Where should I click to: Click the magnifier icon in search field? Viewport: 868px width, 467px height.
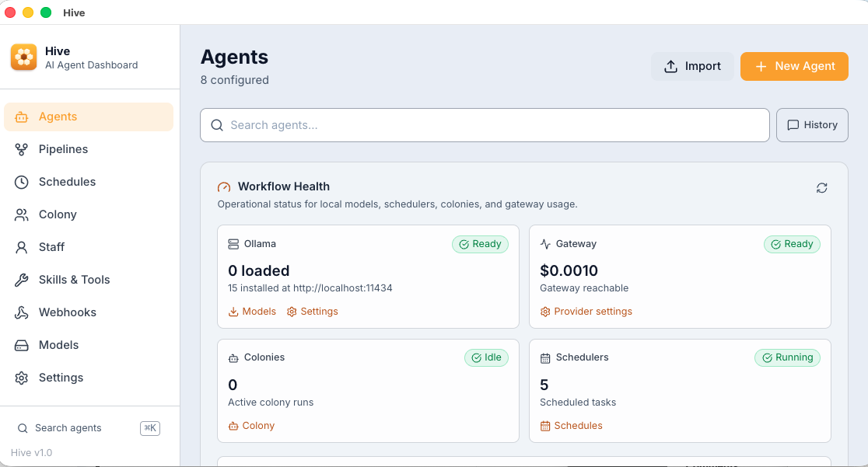217,125
